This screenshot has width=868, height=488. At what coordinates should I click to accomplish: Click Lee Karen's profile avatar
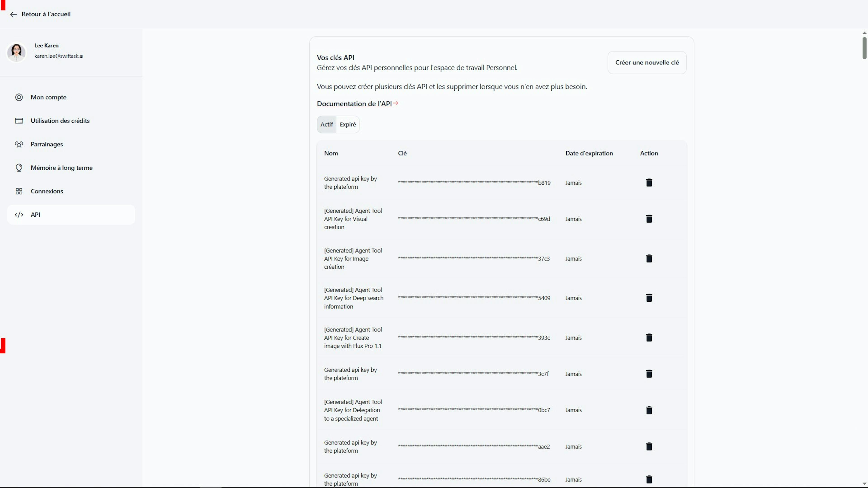pyautogui.click(x=16, y=52)
